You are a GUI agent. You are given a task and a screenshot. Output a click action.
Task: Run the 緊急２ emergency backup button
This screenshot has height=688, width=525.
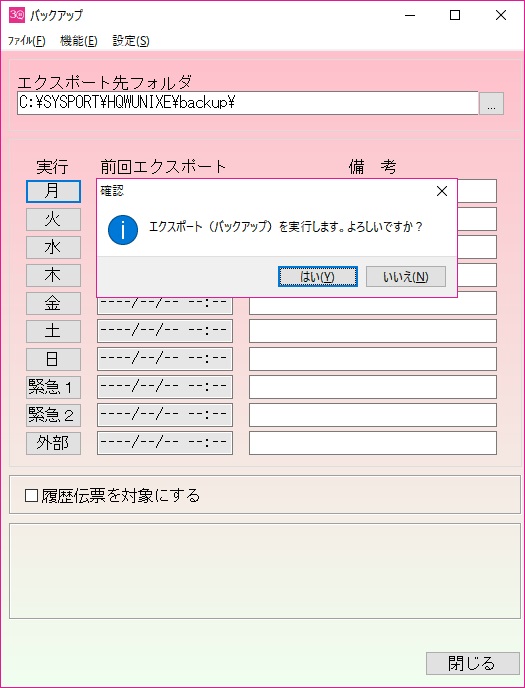pos(53,415)
